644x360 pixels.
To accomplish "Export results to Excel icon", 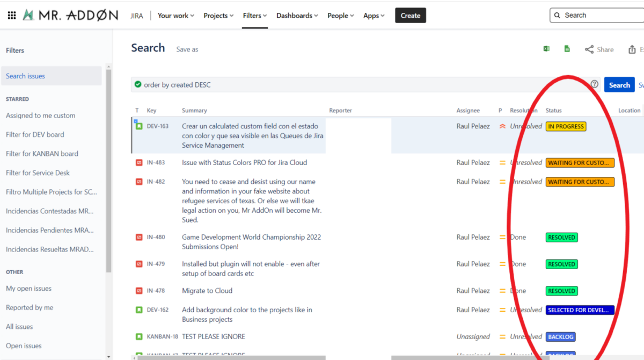I will coord(546,48).
